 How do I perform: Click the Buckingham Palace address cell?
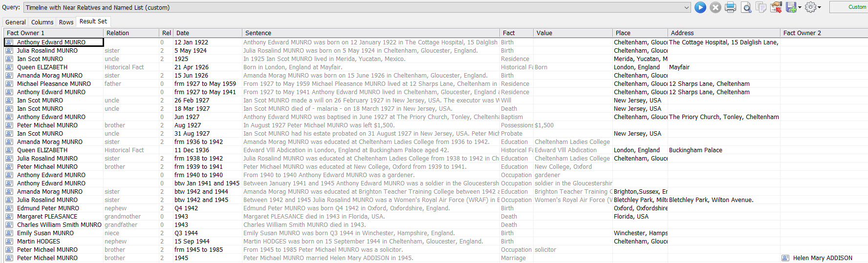tap(695, 150)
